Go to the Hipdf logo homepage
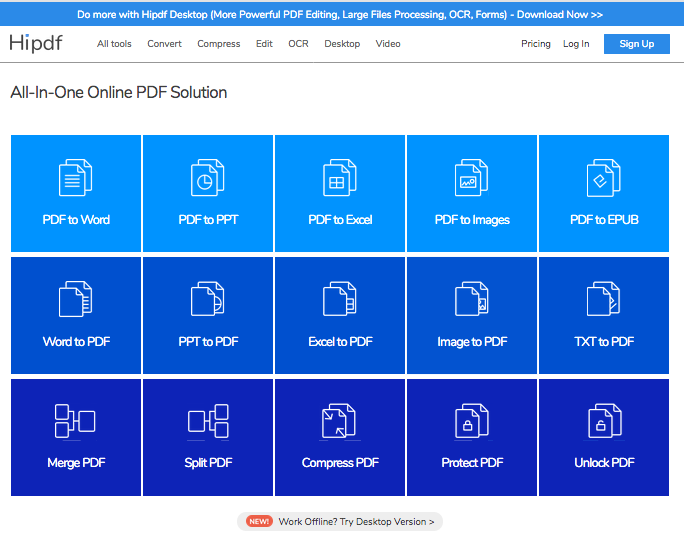684x546 pixels. coord(36,43)
